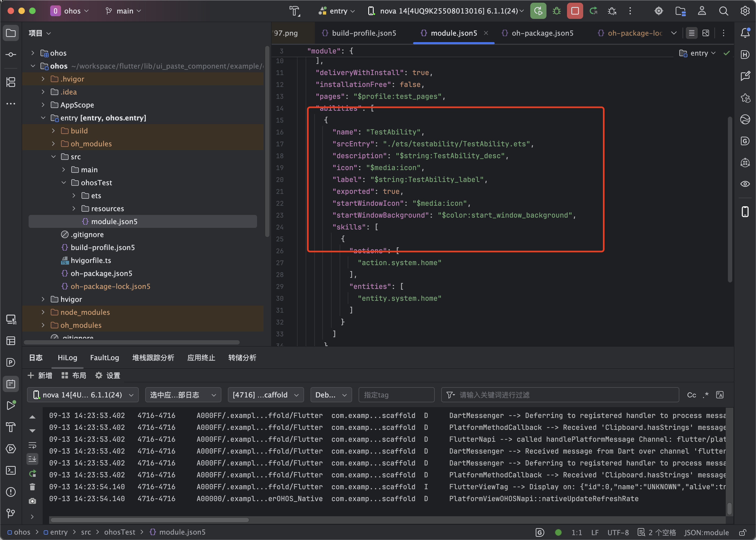Jump to previous log entry arrow
The width and height of the screenshot is (756, 540).
coord(32,417)
